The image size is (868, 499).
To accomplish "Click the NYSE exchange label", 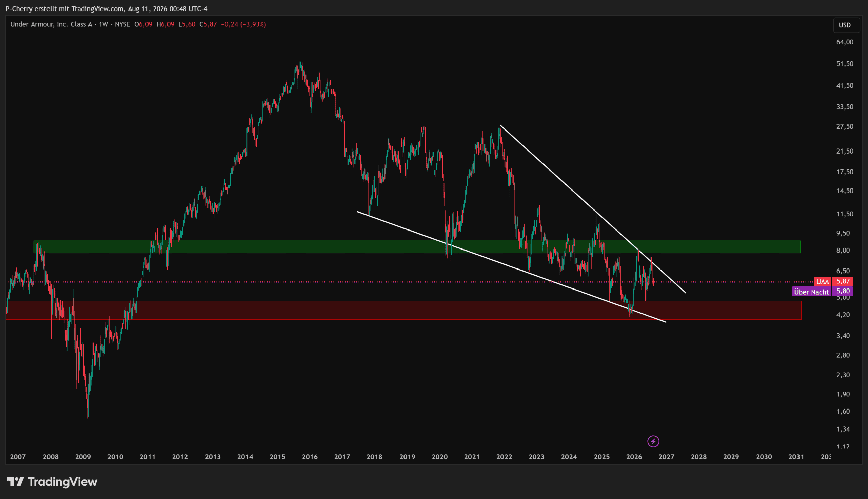I will (x=122, y=24).
